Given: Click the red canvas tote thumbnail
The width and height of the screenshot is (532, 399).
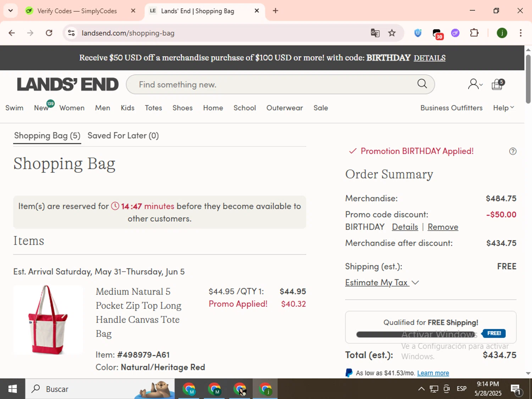Looking at the screenshot, I should tap(48, 320).
